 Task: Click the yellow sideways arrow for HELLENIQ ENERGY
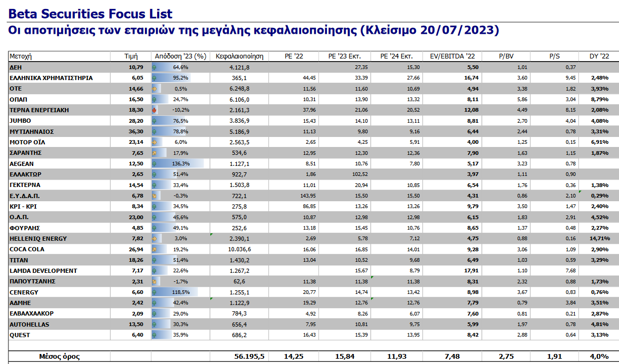154,239
